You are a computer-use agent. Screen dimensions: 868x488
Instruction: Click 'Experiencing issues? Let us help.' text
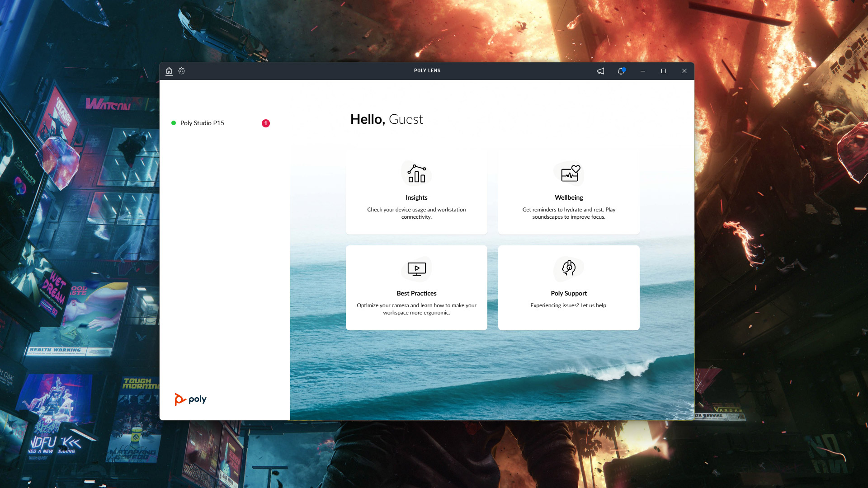[x=569, y=305]
